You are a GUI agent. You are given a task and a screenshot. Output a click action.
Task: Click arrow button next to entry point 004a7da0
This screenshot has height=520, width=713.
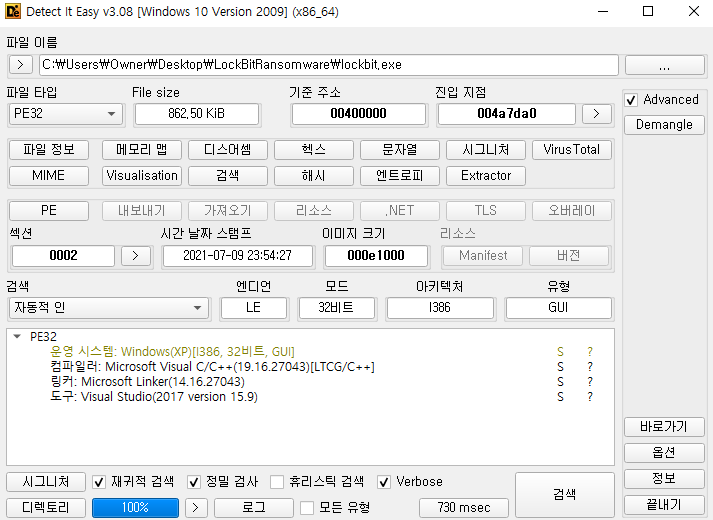tap(596, 114)
